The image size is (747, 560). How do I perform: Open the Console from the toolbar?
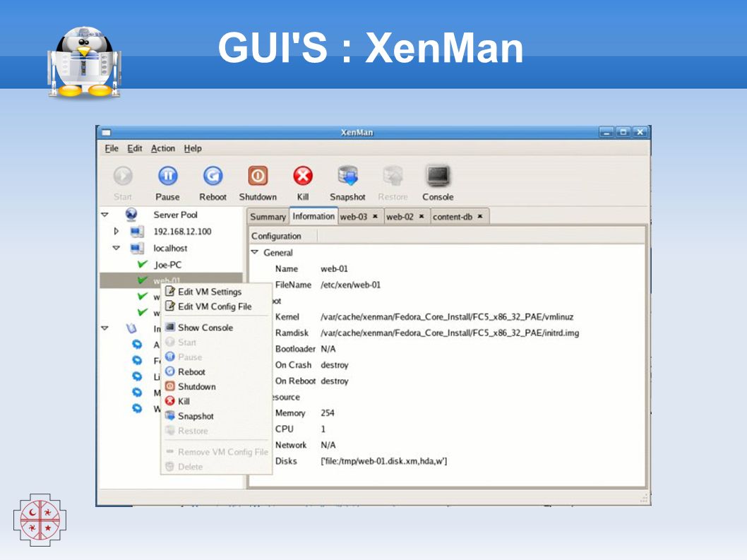tap(437, 176)
